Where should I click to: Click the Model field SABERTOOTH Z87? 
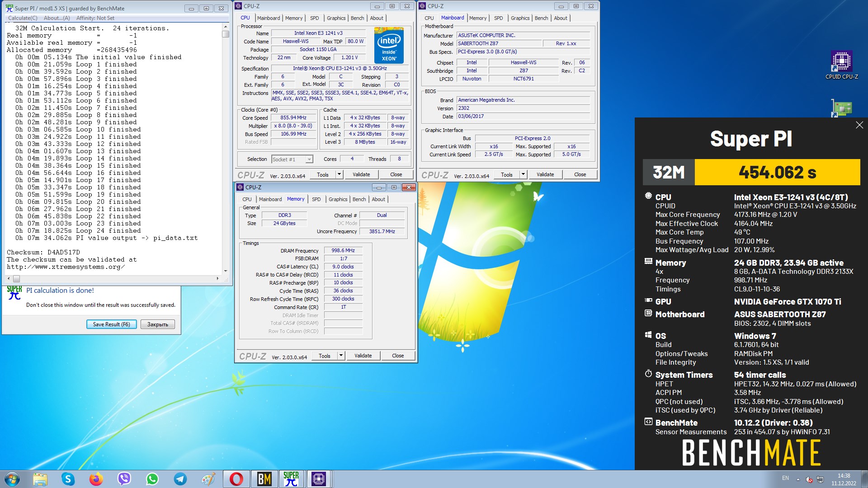point(499,43)
